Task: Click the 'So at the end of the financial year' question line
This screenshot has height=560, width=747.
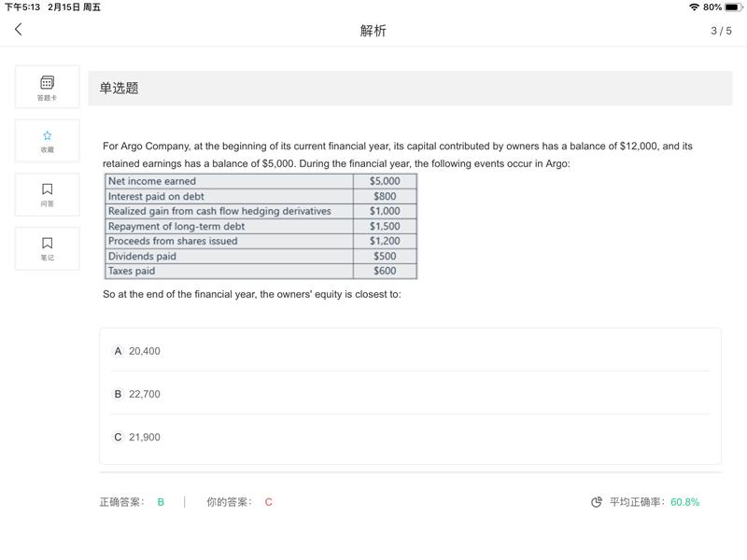Action: pyautogui.click(x=252, y=294)
